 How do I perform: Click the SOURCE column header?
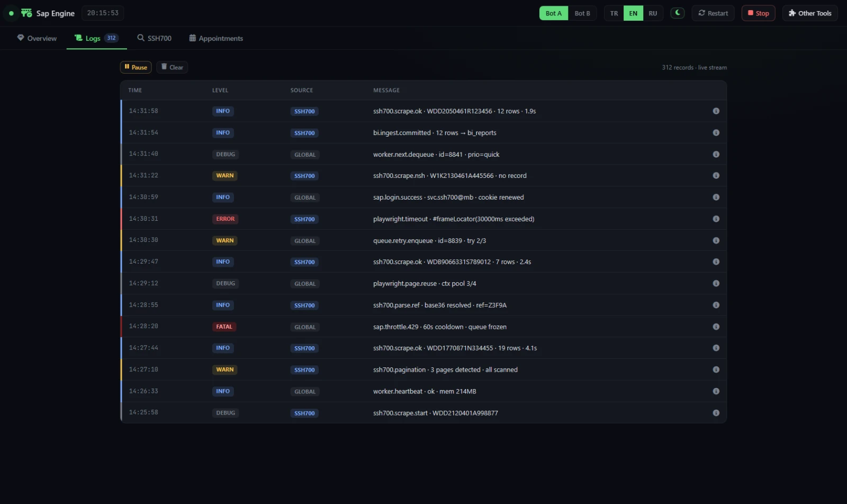302,91
